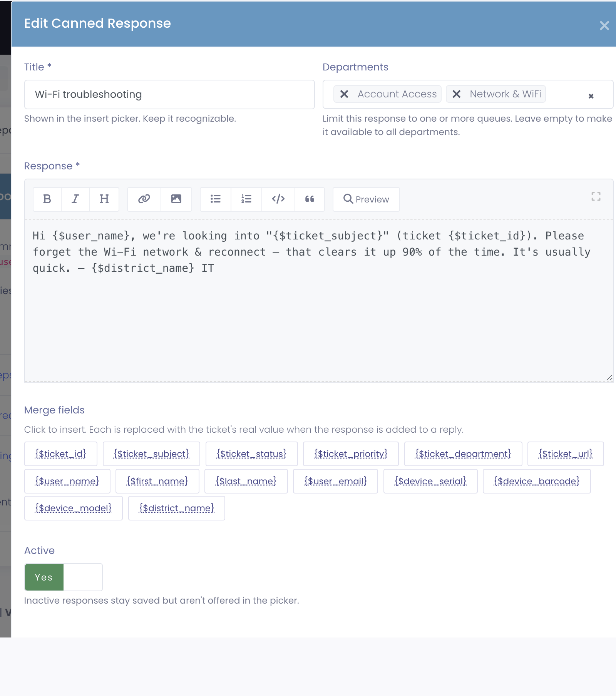Insert the {$ticket_subject} merge field
Image resolution: width=616 pixels, height=696 pixels.
point(152,454)
